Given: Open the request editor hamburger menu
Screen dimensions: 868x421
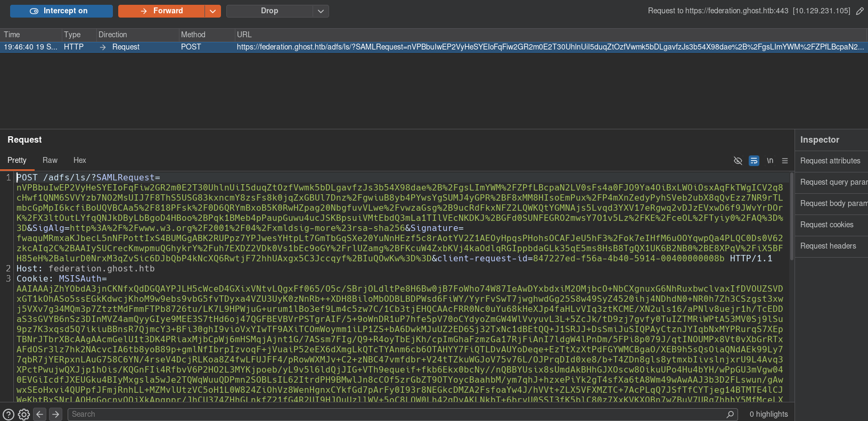Looking at the screenshot, I should click(785, 161).
